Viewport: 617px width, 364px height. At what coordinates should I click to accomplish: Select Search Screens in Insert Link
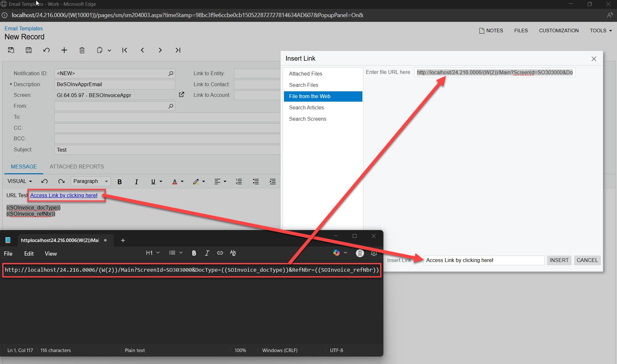[323, 119]
